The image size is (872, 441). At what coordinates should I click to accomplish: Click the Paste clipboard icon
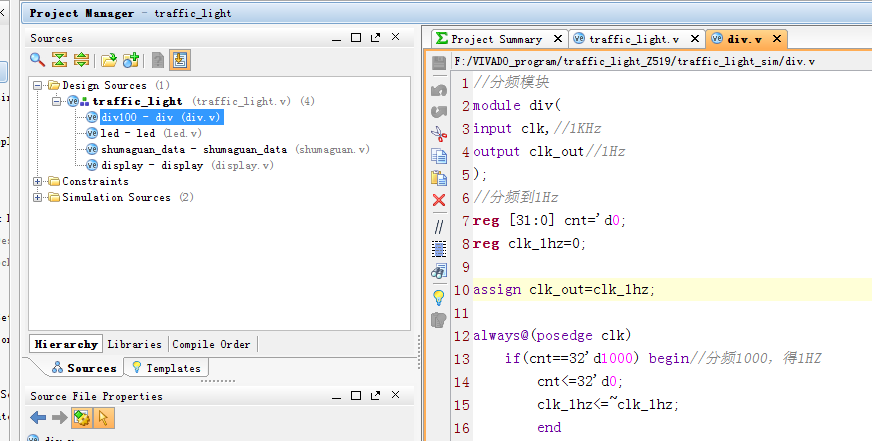(x=439, y=178)
